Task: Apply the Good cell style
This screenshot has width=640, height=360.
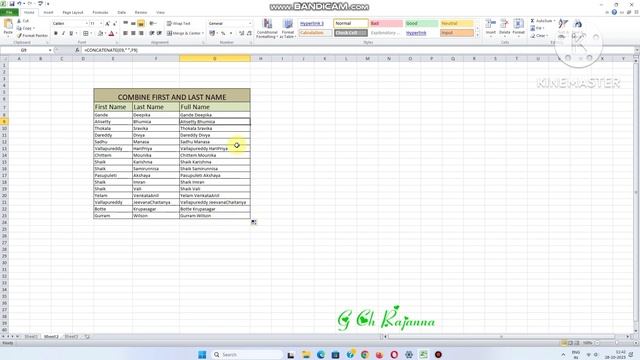Action: (422, 23)
